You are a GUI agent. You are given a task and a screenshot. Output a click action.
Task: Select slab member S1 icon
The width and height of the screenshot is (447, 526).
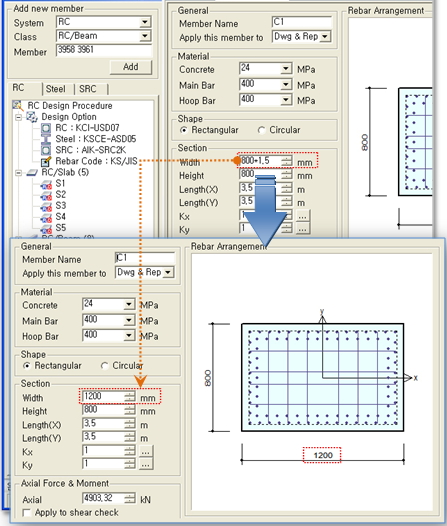(x=46, y=184)
